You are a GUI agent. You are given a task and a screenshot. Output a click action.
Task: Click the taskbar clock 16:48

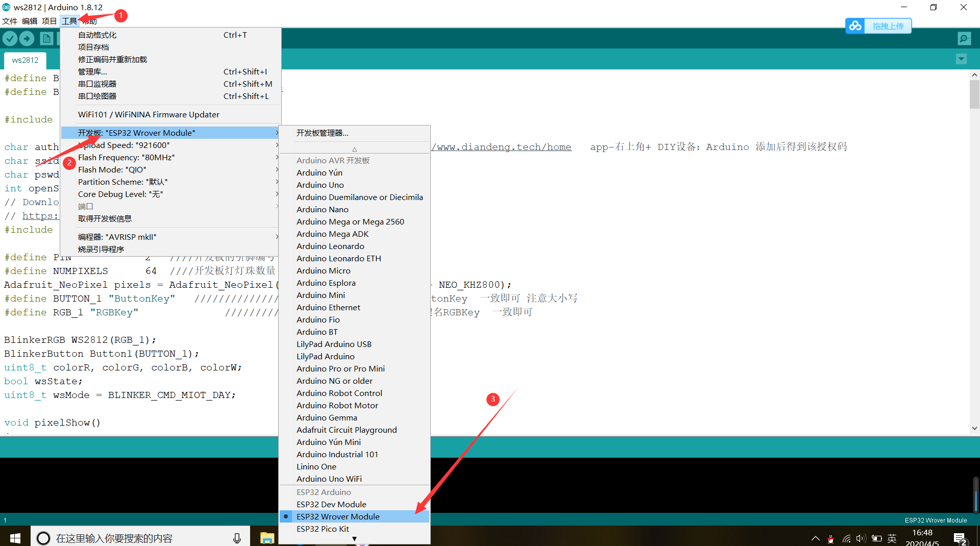(922, 533)
